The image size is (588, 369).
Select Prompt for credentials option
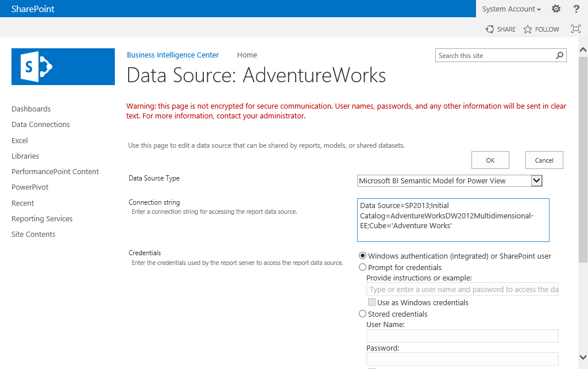click(362, 267)
